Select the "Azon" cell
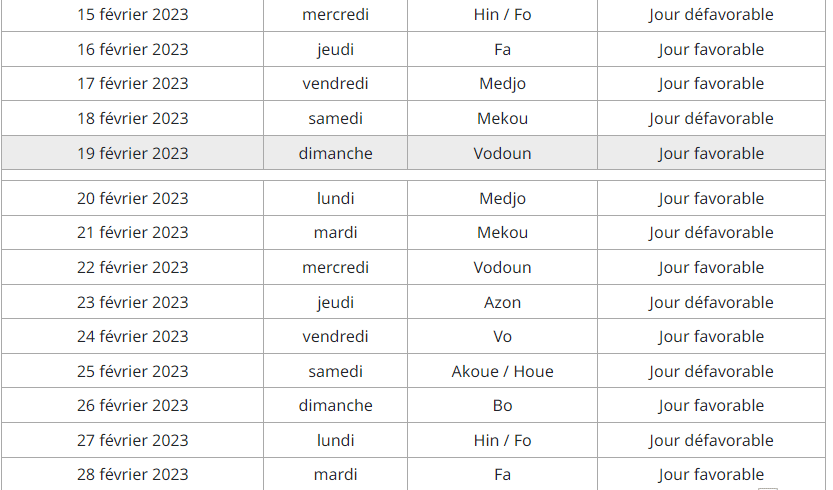Viewport: 833px width, 490px height. [x=502, y=302]
